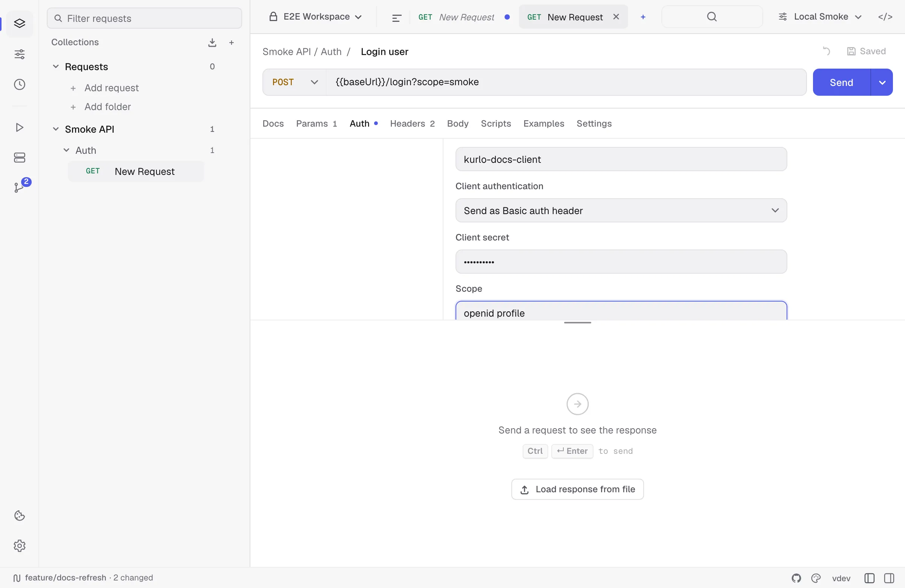Open the Collections layers icon in sidebar
The width and height of the screenshot is (905, 588).
click(19, 24)
